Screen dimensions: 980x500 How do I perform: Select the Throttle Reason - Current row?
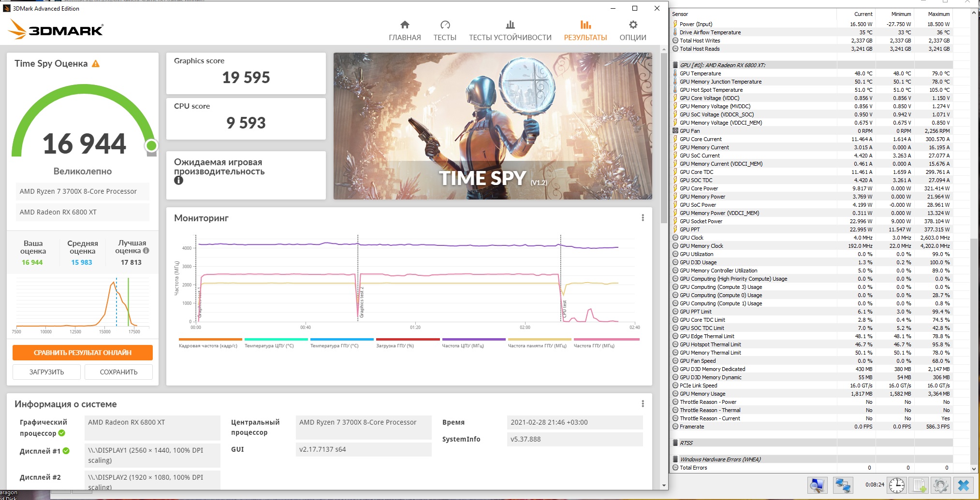click(812, 418)
